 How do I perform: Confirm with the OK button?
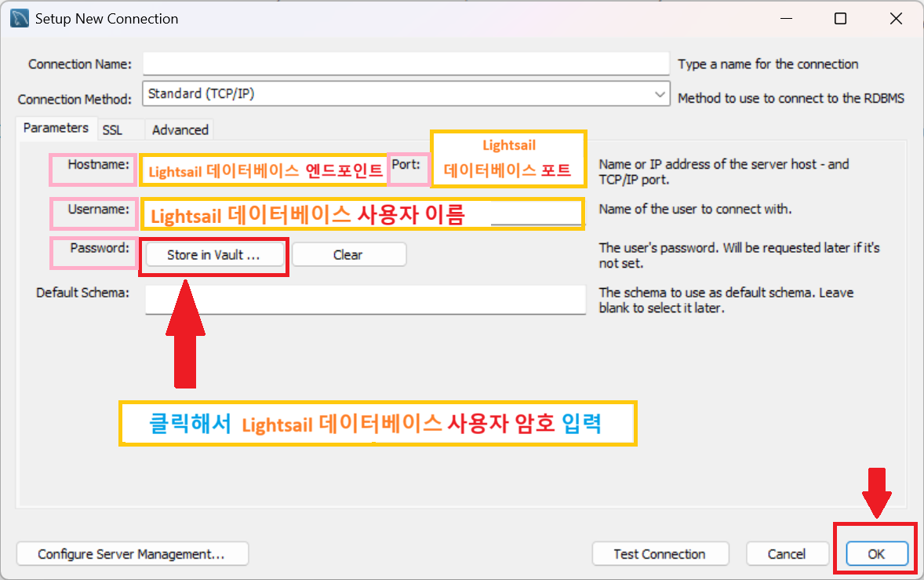(x=876, y=554)
